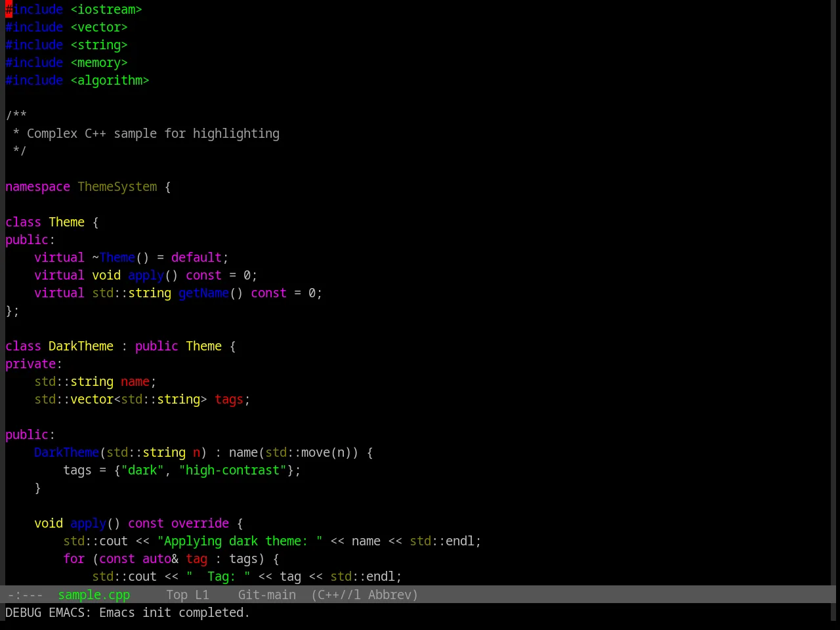Click the buffer status dashes in mode line
Viewport: 840px width, 630px height.
[26, 595]
